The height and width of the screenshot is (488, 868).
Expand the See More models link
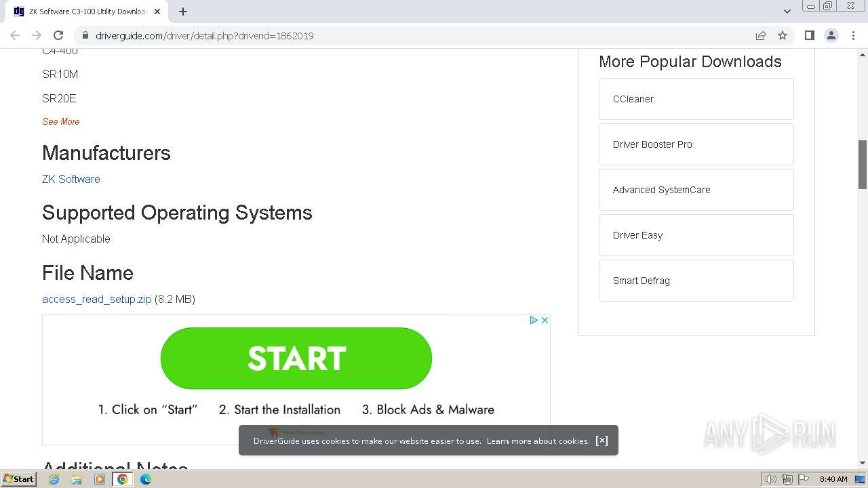point(61,121)
